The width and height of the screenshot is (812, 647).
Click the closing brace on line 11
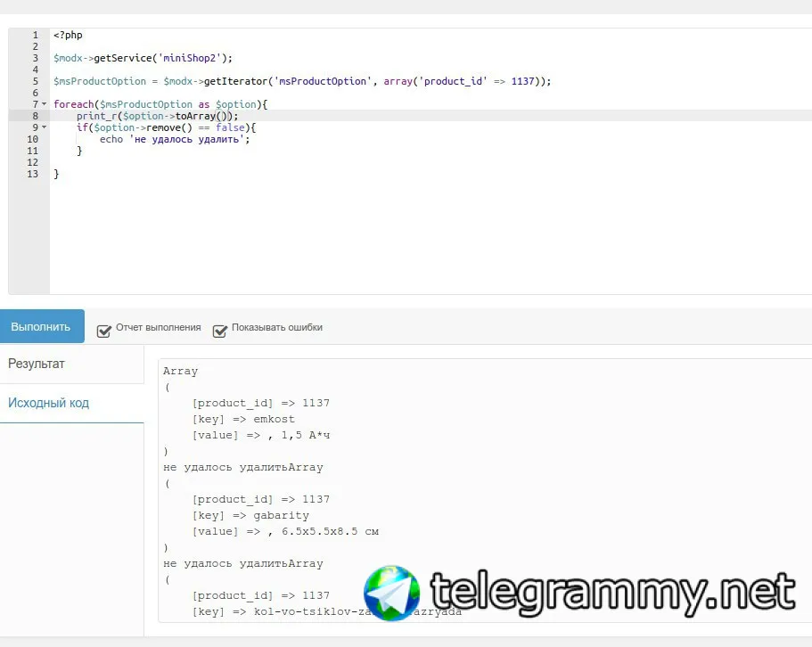pos(79,151)
